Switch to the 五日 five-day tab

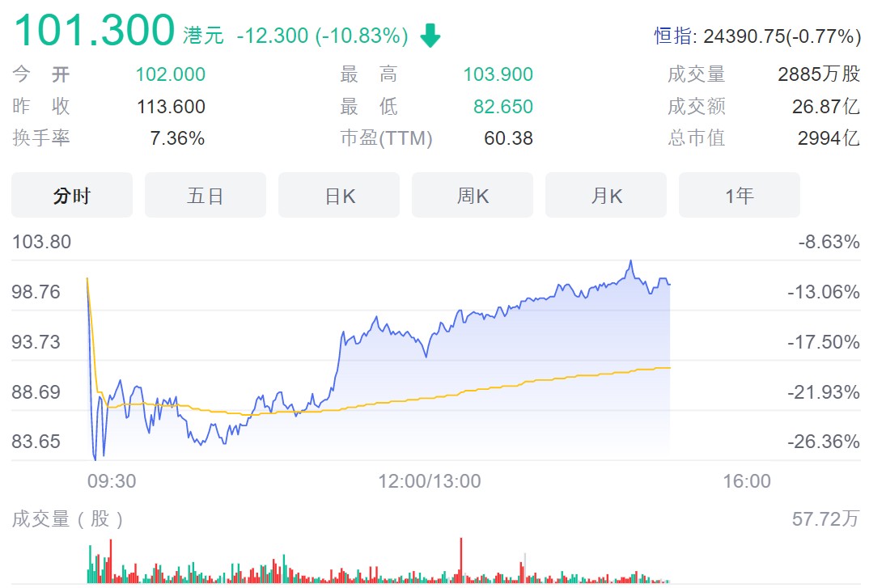click(206, 195)
